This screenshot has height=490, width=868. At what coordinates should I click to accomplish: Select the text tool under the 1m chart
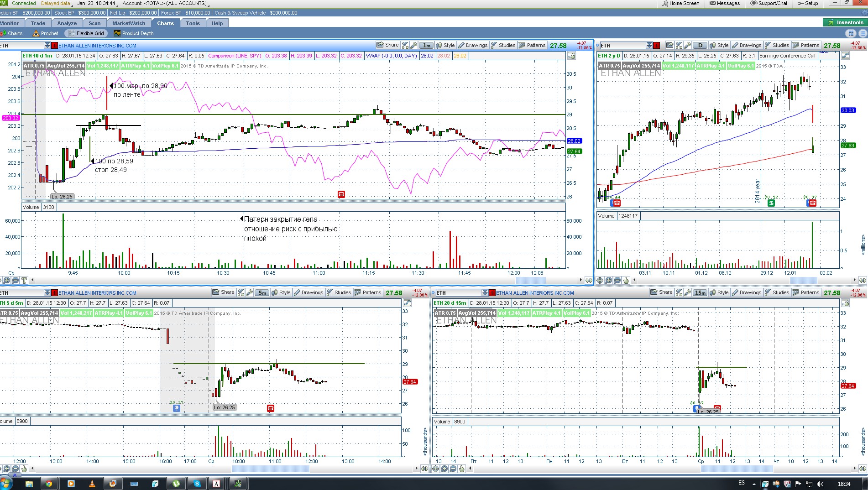(24, 280)
